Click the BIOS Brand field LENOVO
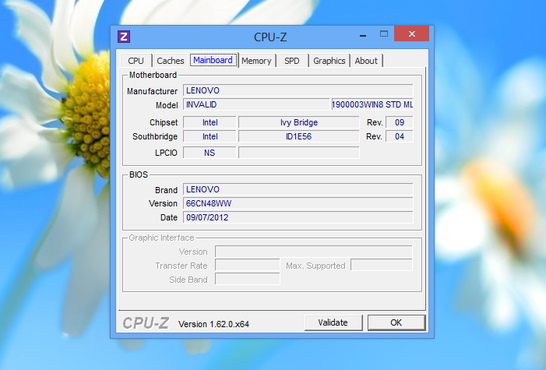 click(298, 189)
